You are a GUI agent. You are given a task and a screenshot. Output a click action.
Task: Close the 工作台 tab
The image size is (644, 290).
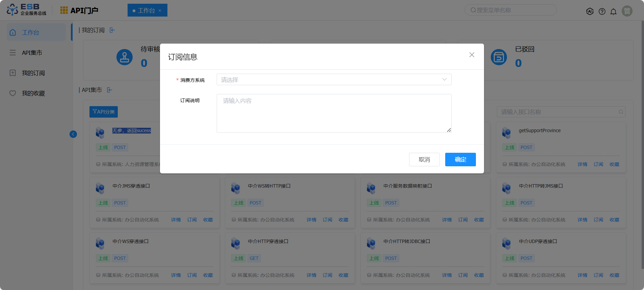pos(160,11)
